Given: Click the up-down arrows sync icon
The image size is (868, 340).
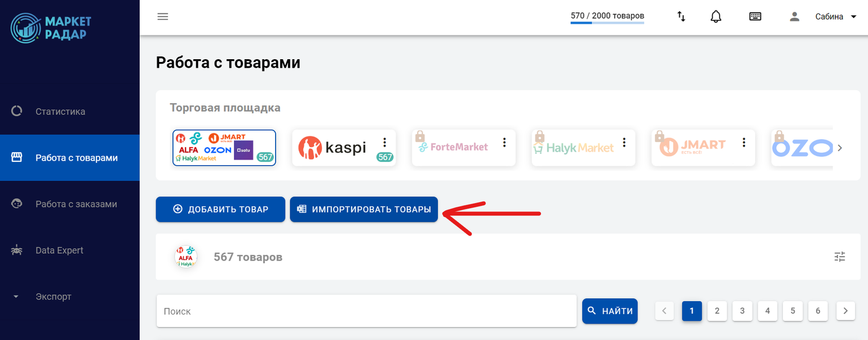Looking at the screenshot, I should [681, 16].
